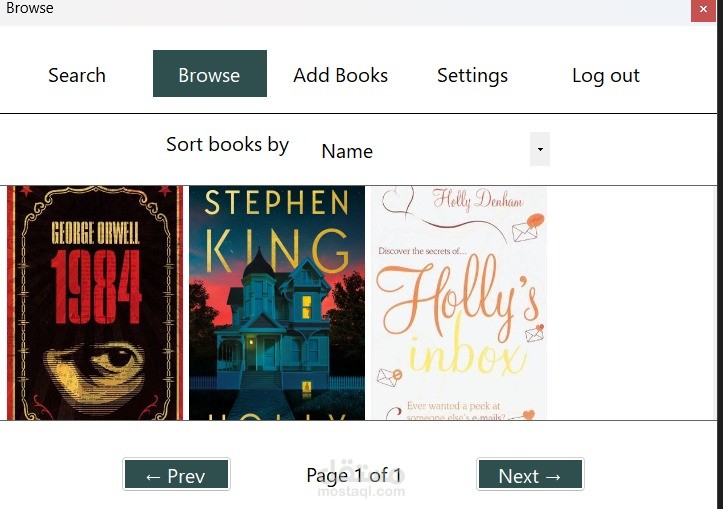Select the 1984 book cover
723x509 pixels.
click(x=95, y=303)
